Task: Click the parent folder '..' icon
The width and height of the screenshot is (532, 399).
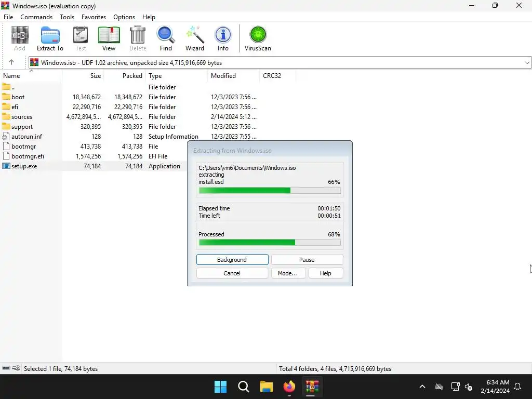Action: pos(6,87)
